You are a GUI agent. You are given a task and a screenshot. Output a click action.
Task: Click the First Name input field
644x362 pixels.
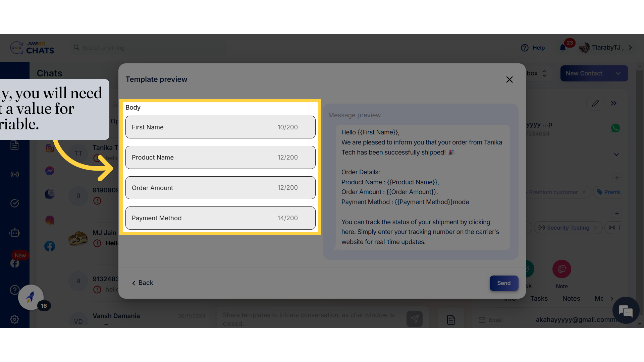(x=220, y=127)
